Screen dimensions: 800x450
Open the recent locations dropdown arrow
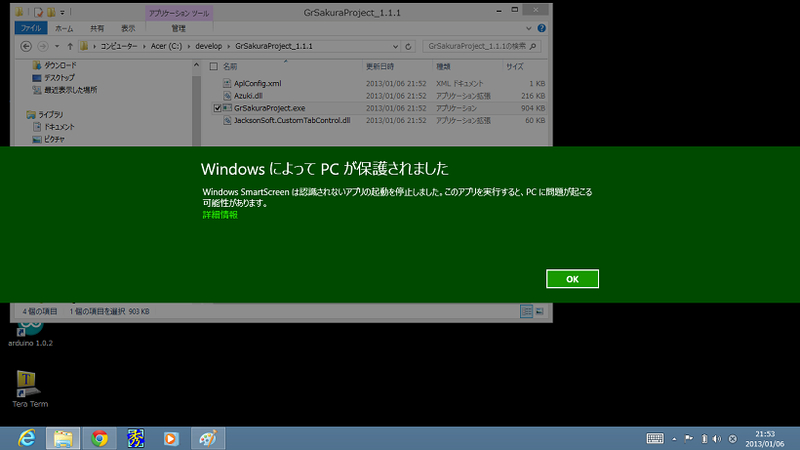[57, 46]
